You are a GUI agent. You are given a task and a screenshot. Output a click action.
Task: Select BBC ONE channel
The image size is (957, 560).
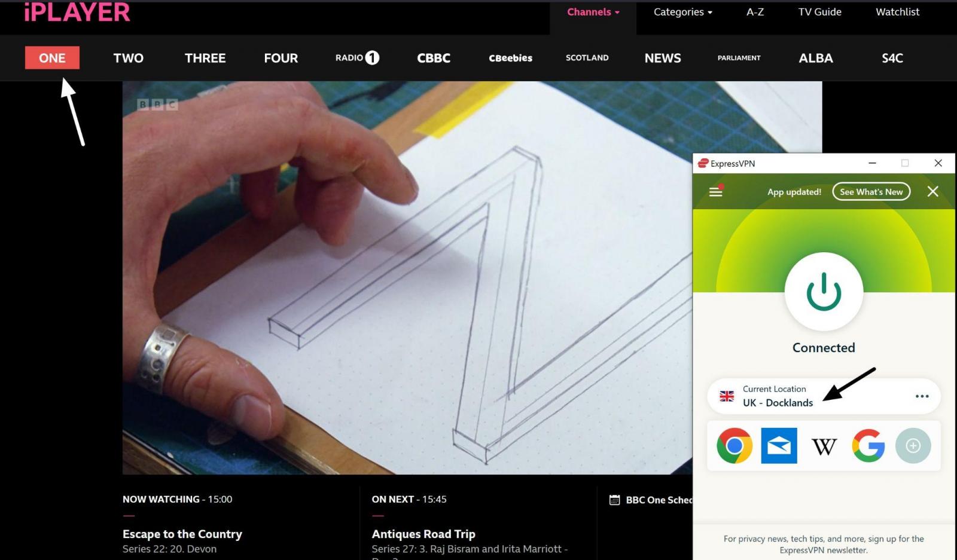coord(52,58)
